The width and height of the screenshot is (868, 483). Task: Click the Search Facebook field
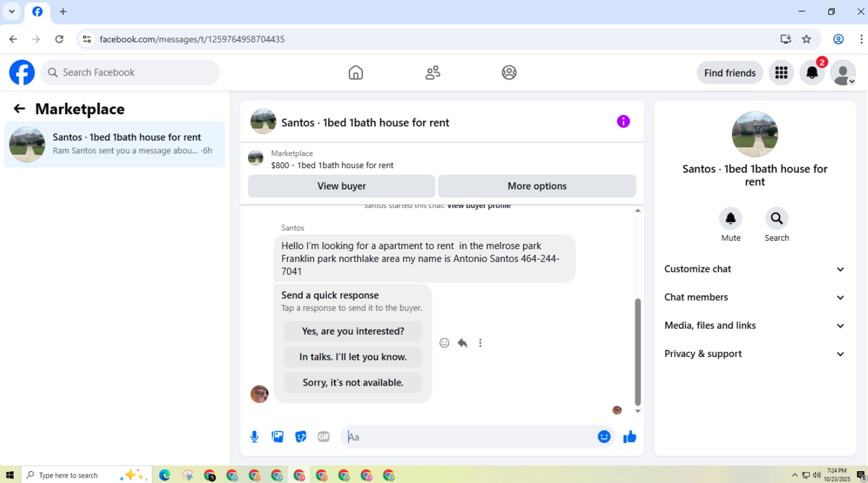pyautogui.click(x=130, y=73)
